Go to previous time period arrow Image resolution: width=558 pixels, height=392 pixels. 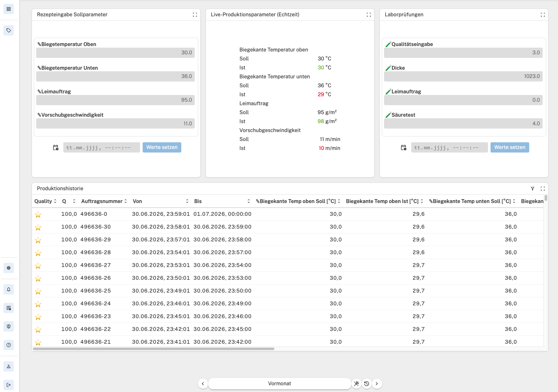203,384
